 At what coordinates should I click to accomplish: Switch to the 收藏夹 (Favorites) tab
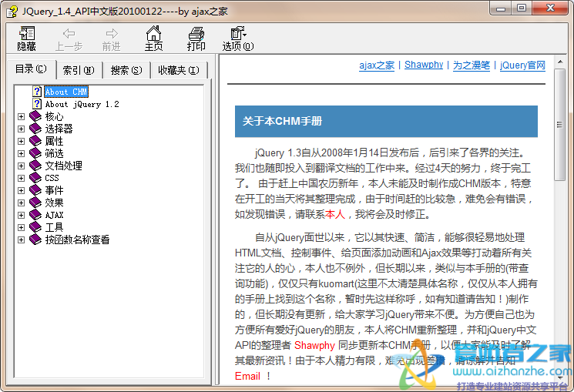coord(179,70)
